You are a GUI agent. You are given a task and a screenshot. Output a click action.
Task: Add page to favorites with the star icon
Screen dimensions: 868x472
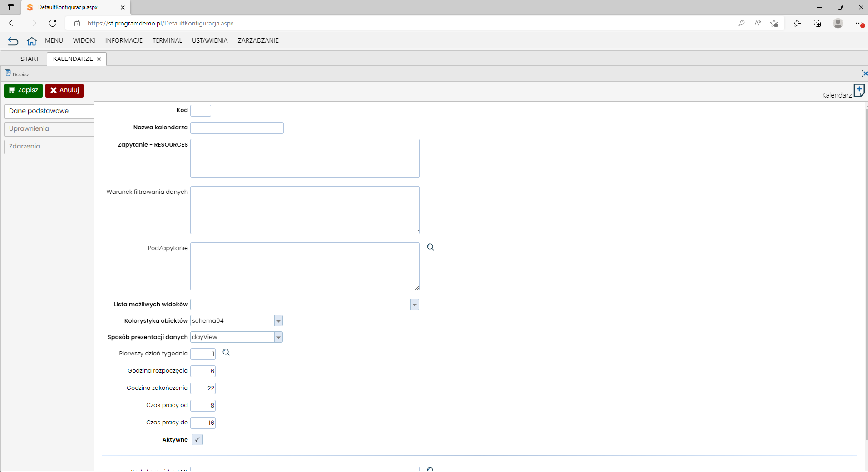774,23
